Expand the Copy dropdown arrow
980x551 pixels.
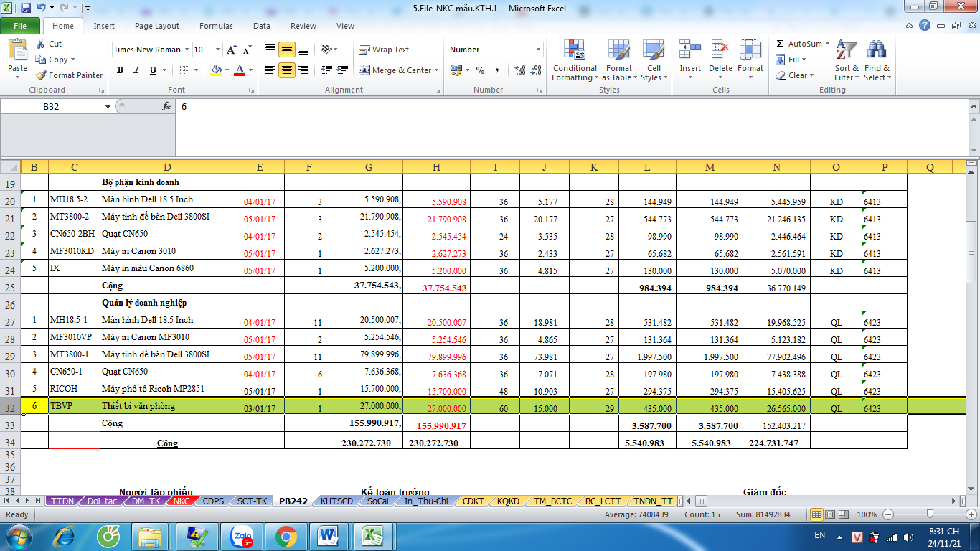point(72,60)
